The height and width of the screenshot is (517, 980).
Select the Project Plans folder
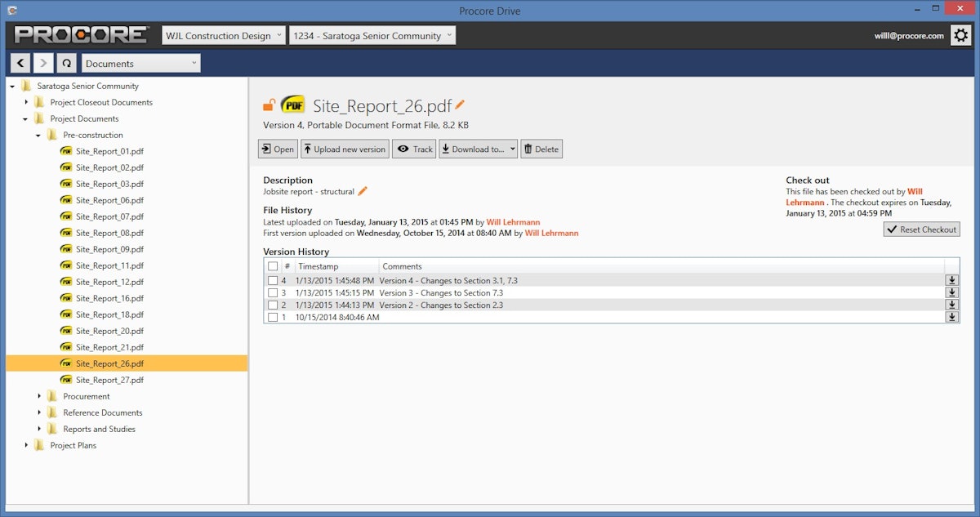(73, 445)
